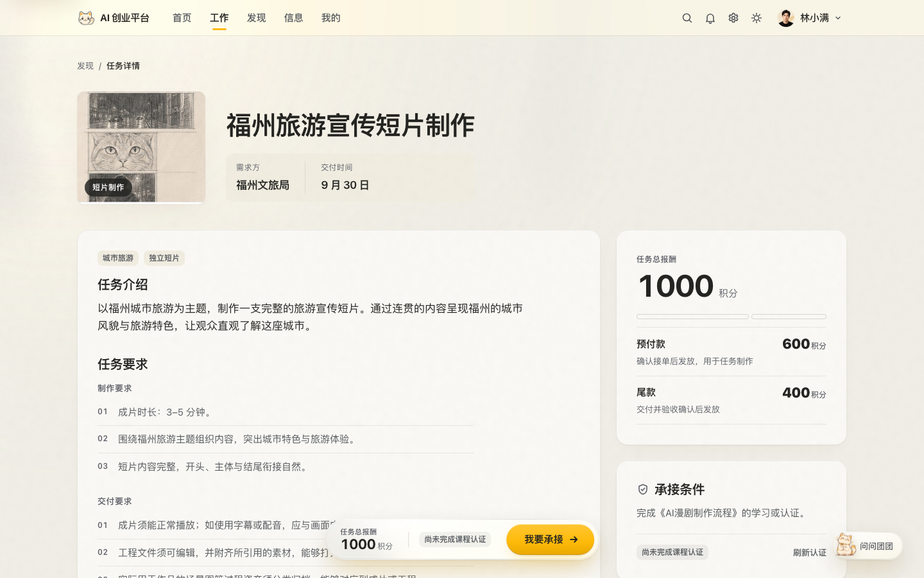Click the 城市旅游 tag
924x578 pixels.
(x=118, y=258)
